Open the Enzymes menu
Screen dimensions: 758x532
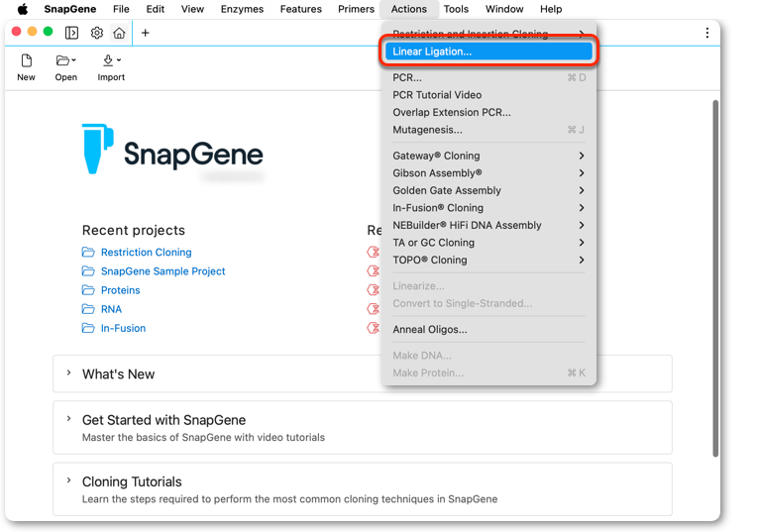(242, 9)
